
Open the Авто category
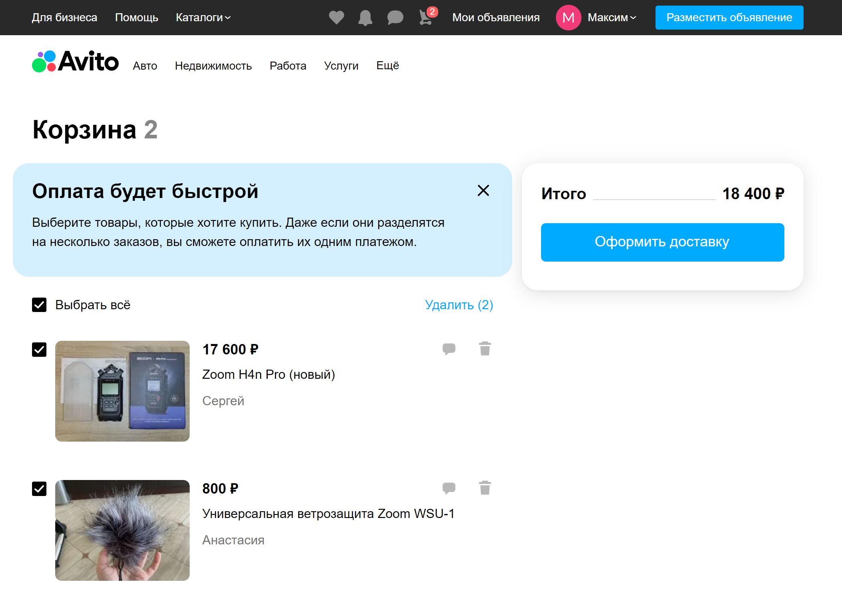click(x=145, y=66)
